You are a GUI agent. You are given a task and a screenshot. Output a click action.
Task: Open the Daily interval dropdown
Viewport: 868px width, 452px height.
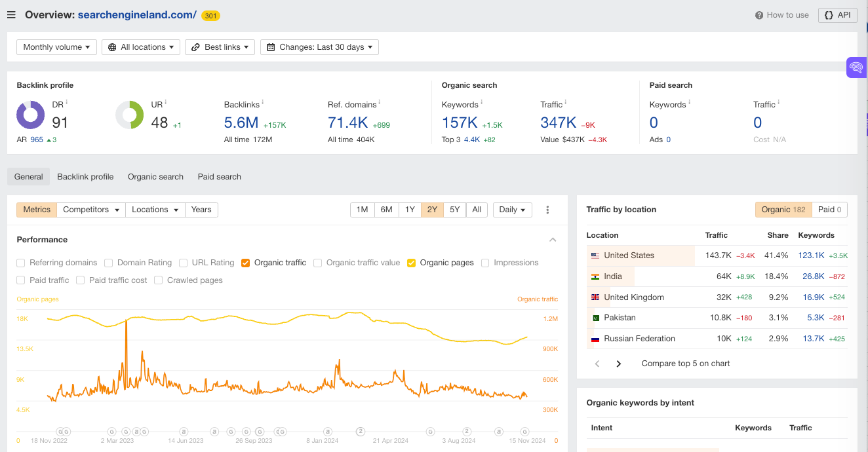coord(512,210)
